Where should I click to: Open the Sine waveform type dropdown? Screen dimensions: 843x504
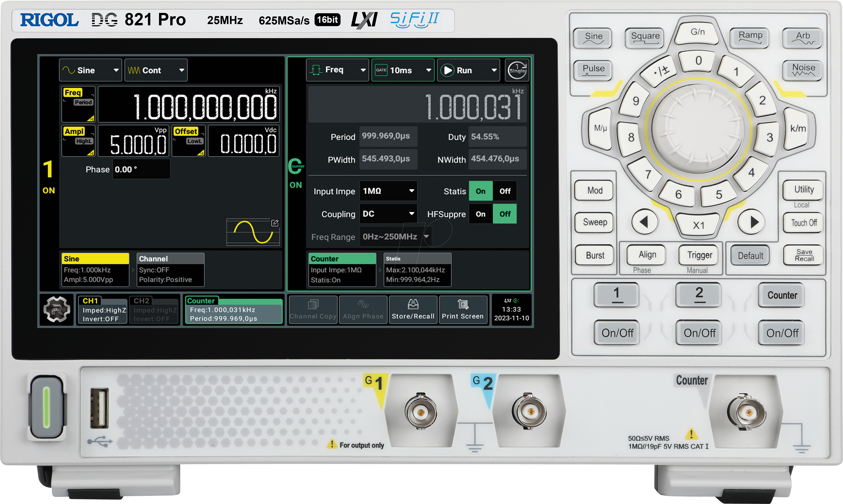[x=90, y=70]
